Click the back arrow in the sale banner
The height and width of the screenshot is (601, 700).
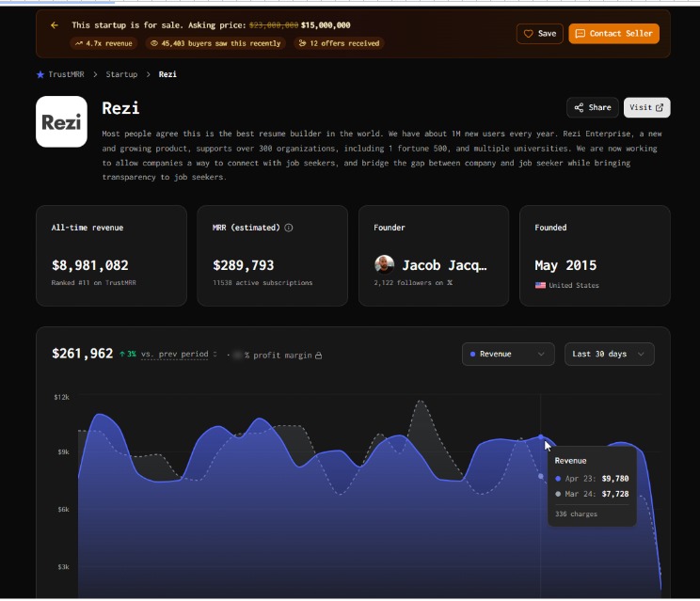tap(55, 25)
